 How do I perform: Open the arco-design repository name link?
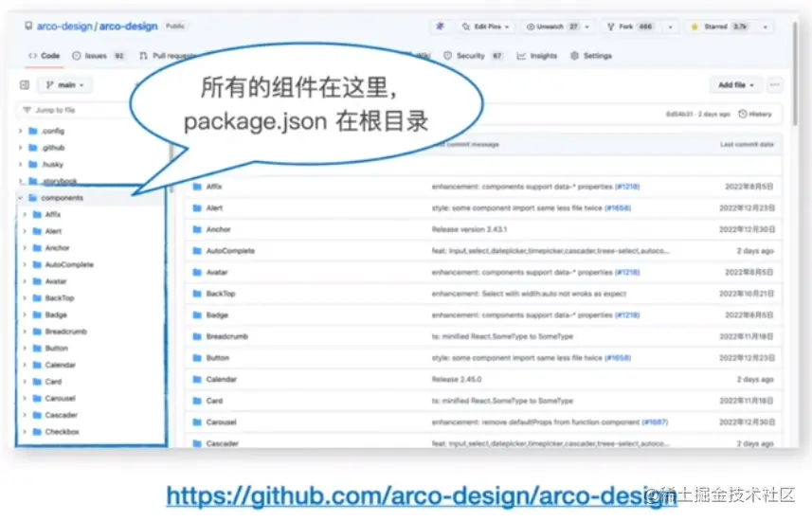tap(128, 26)
